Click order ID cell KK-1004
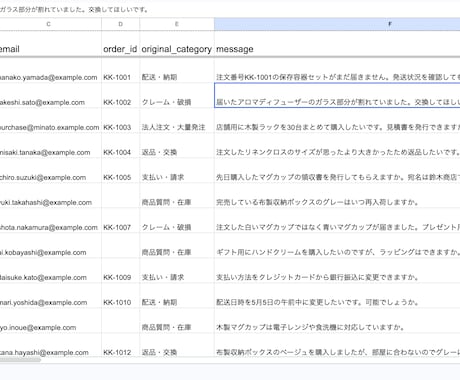The width and height of the screenshot is (460, 380). click(121, 146)
